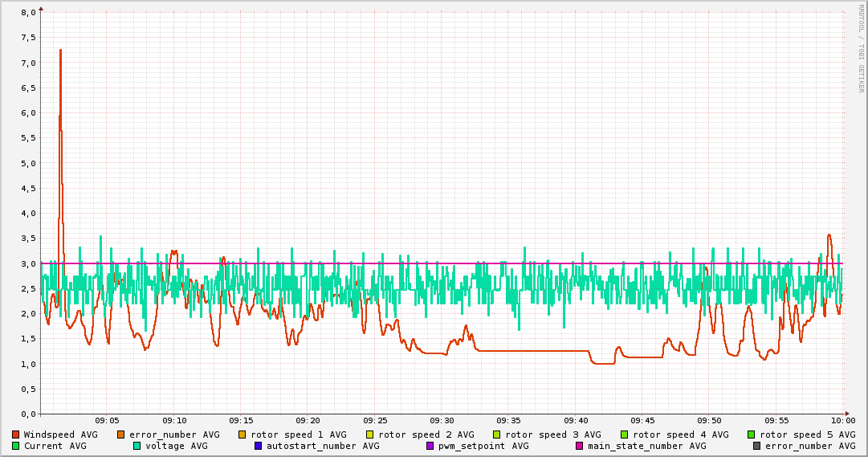Click the dark gray error_number AVG swatch
868x457 pixels.
point(756,446)
